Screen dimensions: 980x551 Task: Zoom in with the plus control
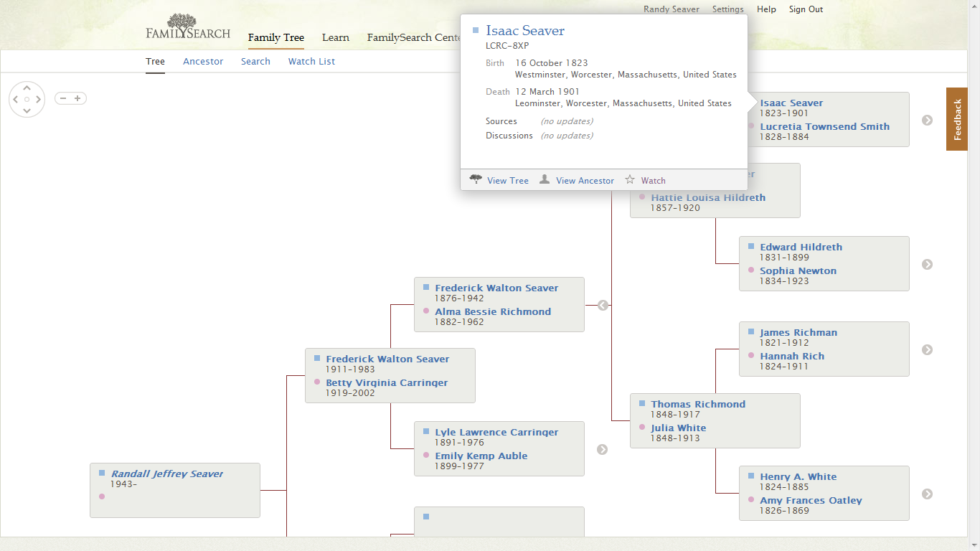[77, 98]
